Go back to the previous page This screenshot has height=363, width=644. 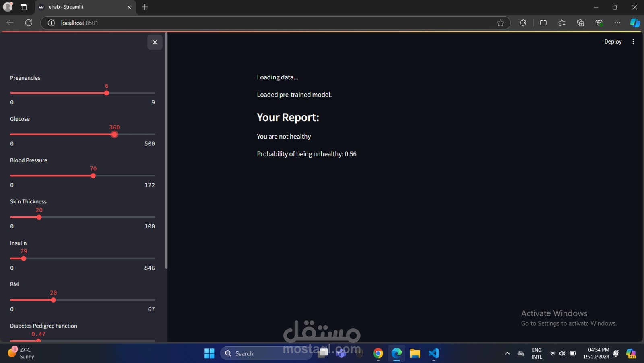click(x=10, y=23)
